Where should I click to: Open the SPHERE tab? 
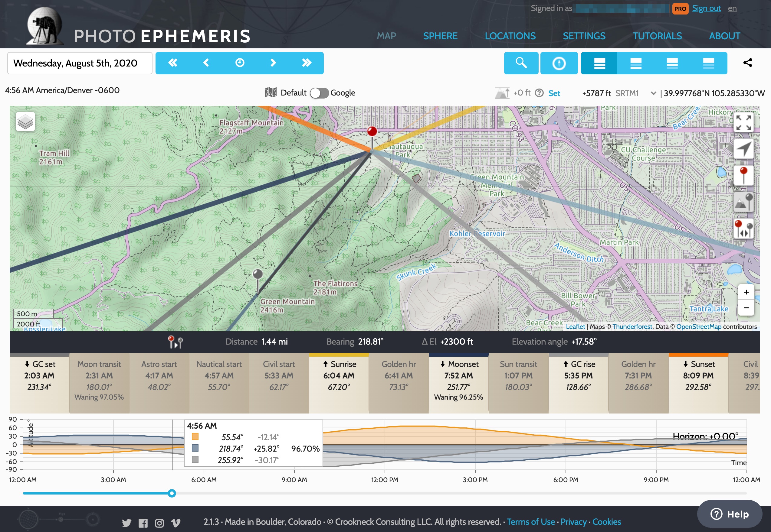[x=440, y=36]
